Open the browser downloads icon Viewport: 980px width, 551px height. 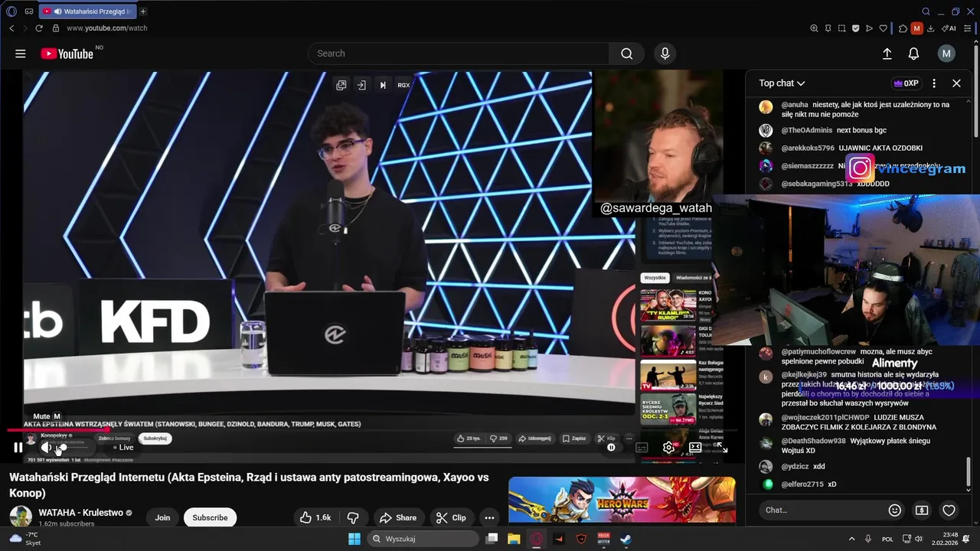click(930, 28)
